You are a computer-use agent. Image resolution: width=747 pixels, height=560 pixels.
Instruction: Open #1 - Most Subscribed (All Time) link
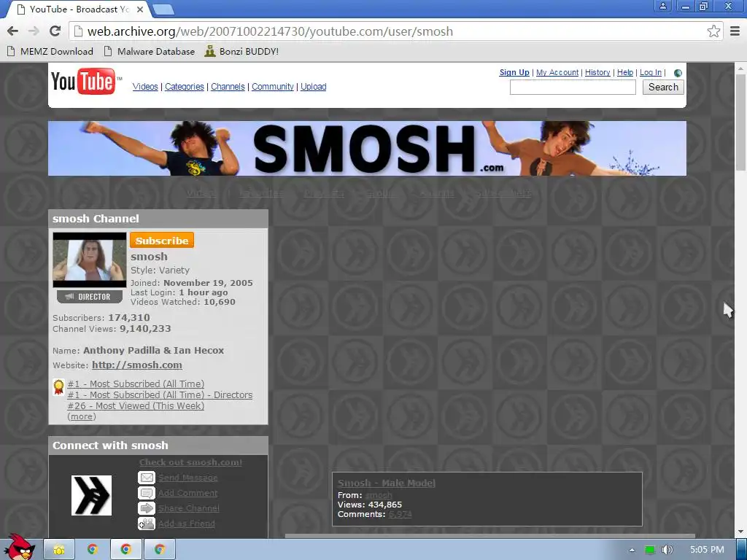click(x=136, y=384)
